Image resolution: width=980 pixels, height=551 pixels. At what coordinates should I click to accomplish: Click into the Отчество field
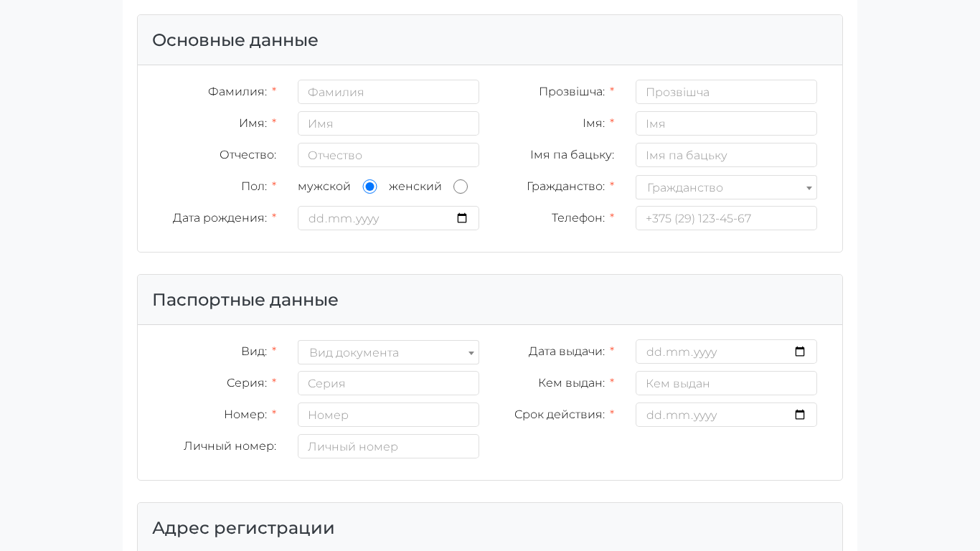pos(388,155)
